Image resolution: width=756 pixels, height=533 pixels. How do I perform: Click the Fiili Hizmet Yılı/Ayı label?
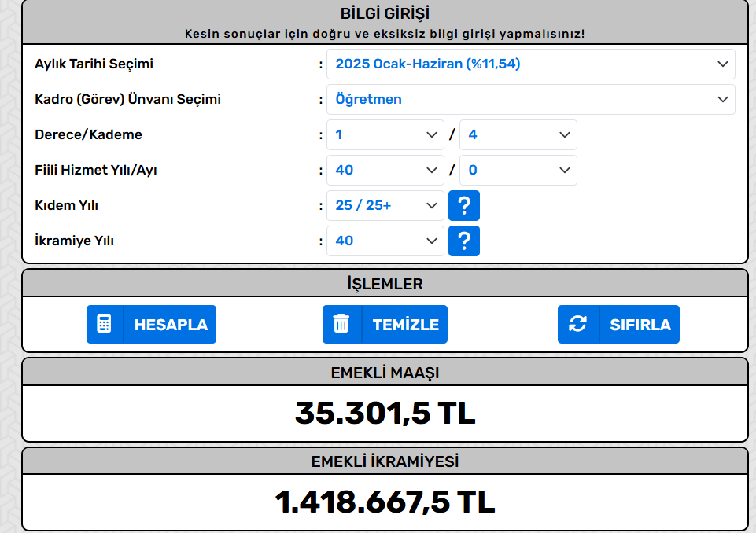[95, 170]
